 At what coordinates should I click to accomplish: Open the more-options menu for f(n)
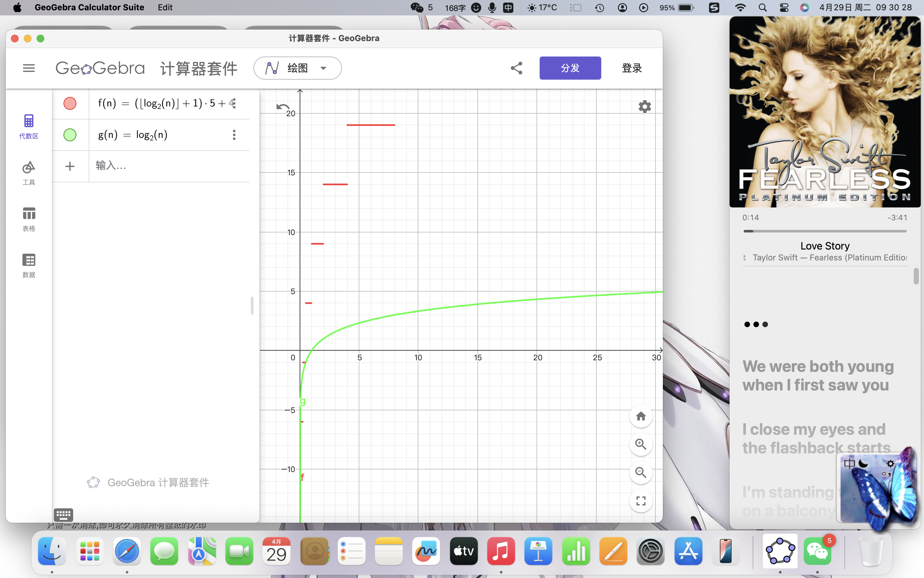[234, 103]
